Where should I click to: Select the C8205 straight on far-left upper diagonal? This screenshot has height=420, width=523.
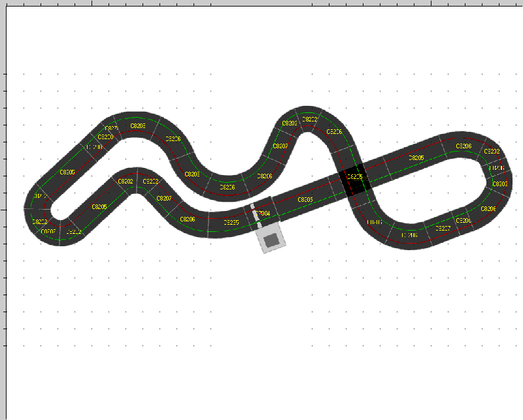[67, 172]
